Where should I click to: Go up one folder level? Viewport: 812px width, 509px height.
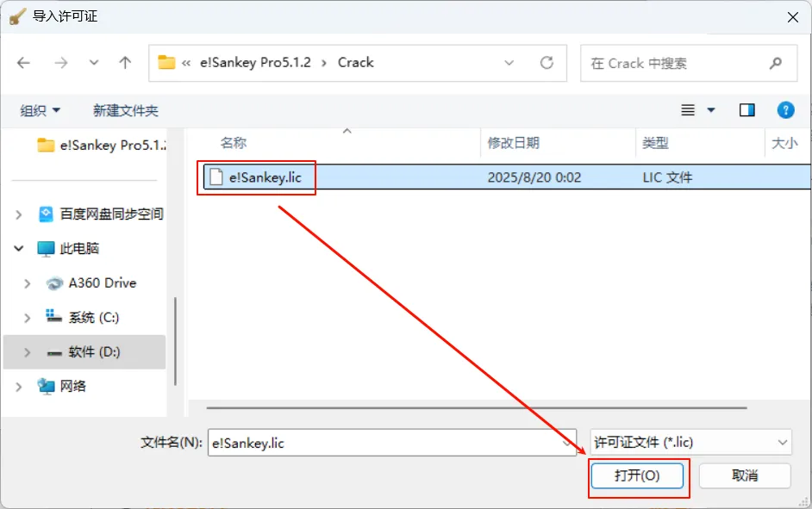point(125,63)
